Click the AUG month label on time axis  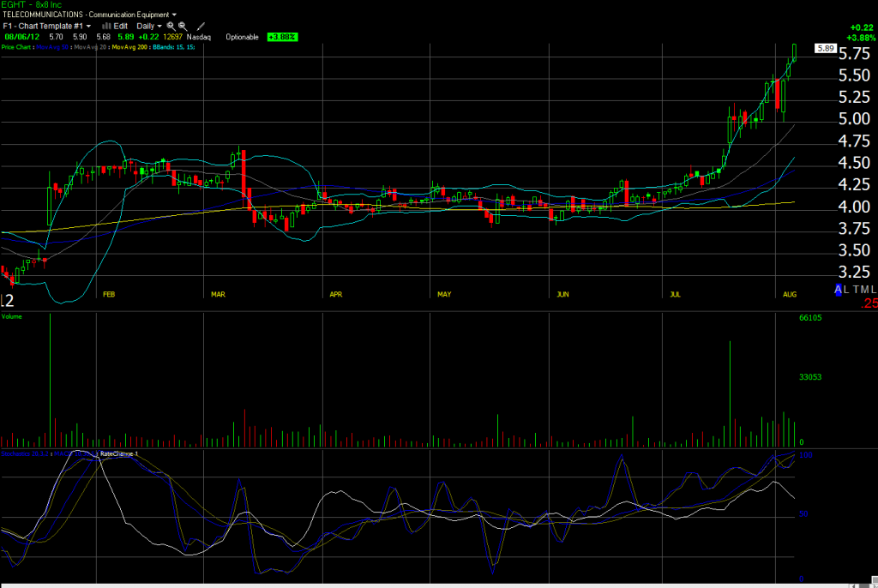pyautogui.click(x=790, y=295)
